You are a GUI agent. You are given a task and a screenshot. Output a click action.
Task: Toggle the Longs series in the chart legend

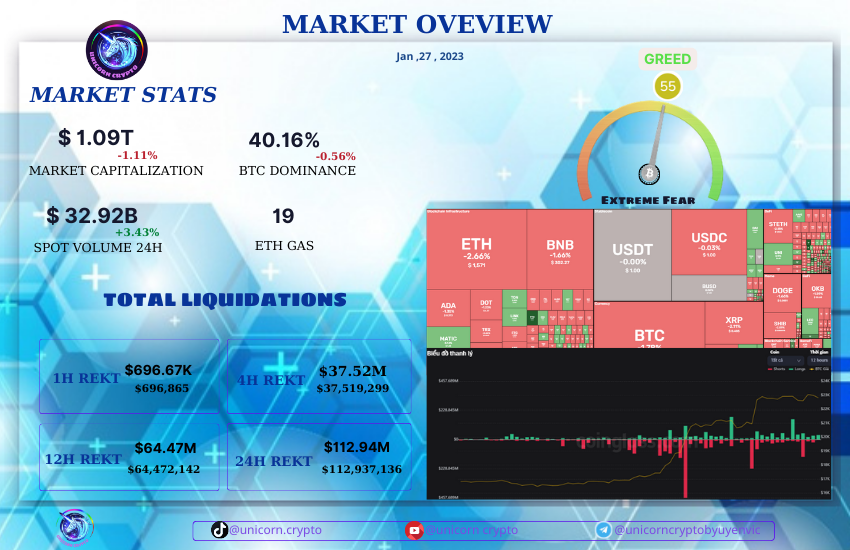click(x=797, y=369)
